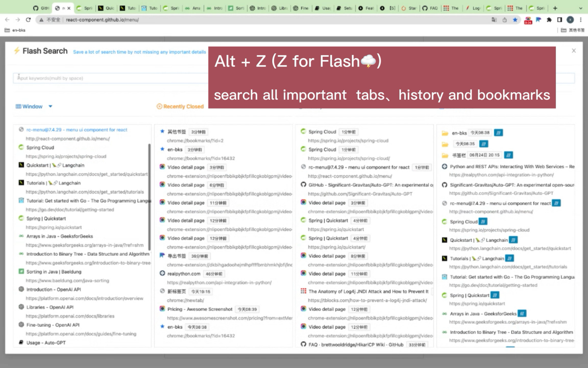Switch to the FAQ browser tab
This screenshot has width=588, height=368.
tap(430, 8)
